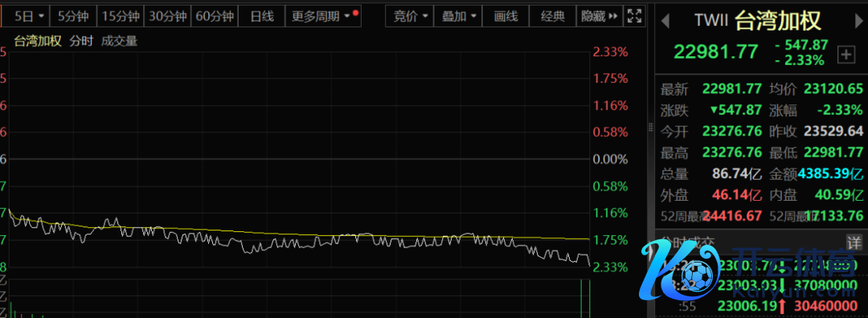Viewport: 868px width, 318px height.
Task: Select the 30分钟 period tab
Action: tap(168, 16)
